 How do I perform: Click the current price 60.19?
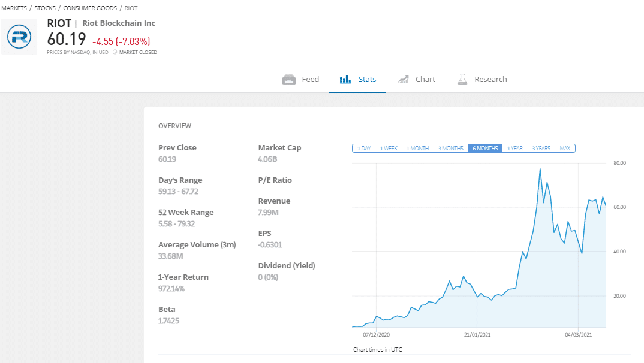[67, 40]
